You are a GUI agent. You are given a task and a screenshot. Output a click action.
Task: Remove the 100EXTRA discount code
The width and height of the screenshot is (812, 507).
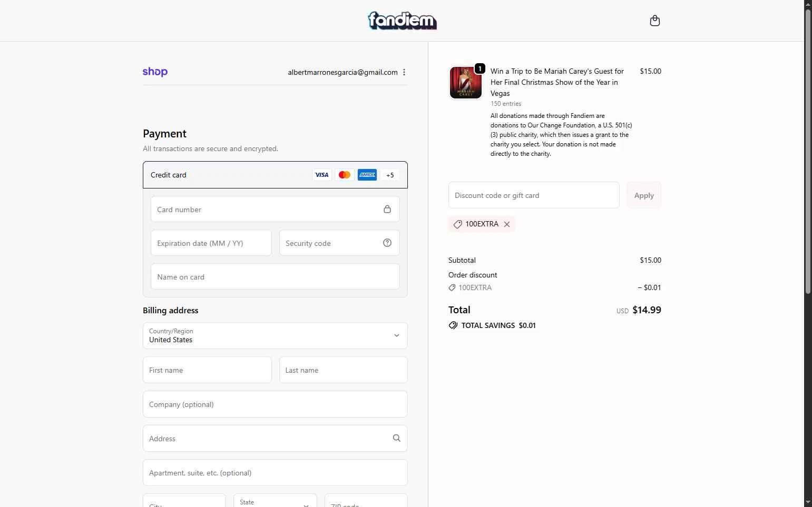[x=507, y=224]
